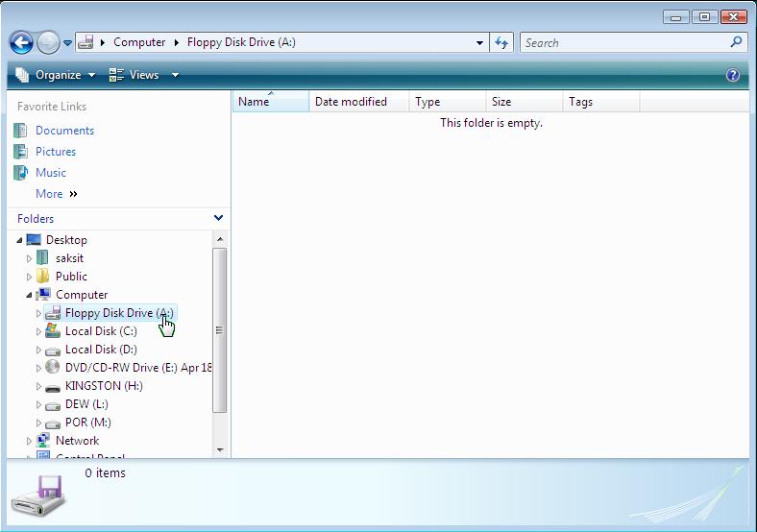Open the Documents favorite link
The width and height of the screenshot is (757, 532).
(64, 131)
